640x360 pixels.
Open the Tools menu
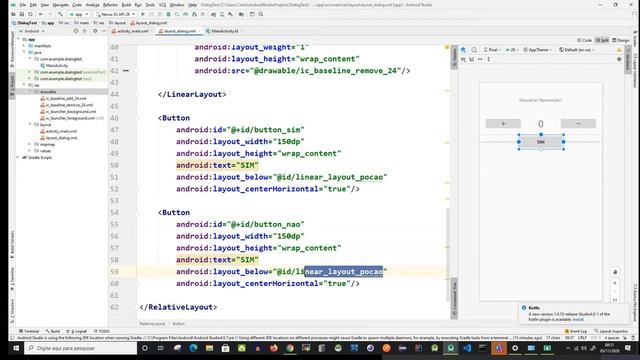pyautogui.click(x=150, y=5)
